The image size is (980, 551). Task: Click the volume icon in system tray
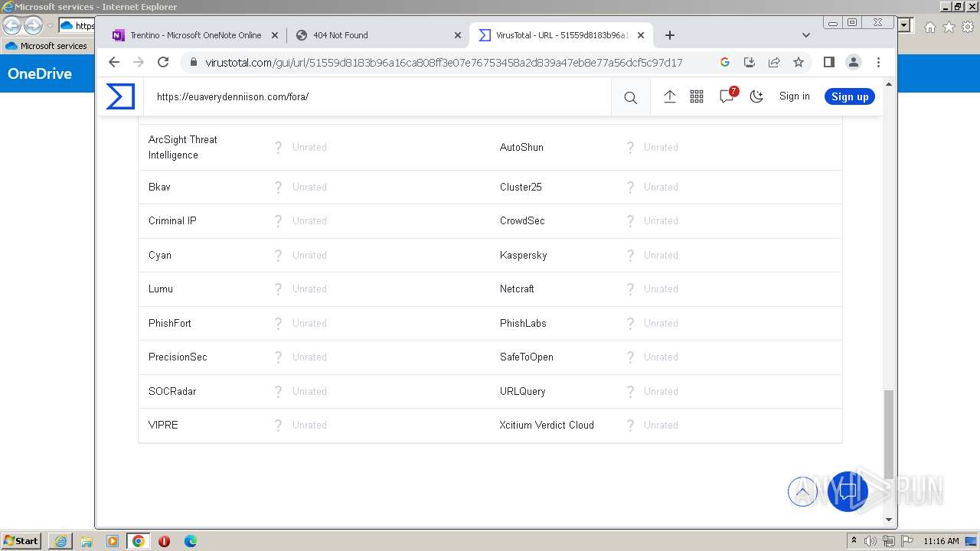click(x=871, y=541)
